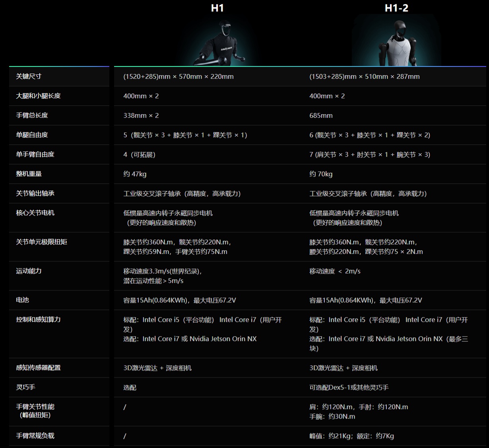Click the 整机重量 row label
489x448 pixels.
29,174
